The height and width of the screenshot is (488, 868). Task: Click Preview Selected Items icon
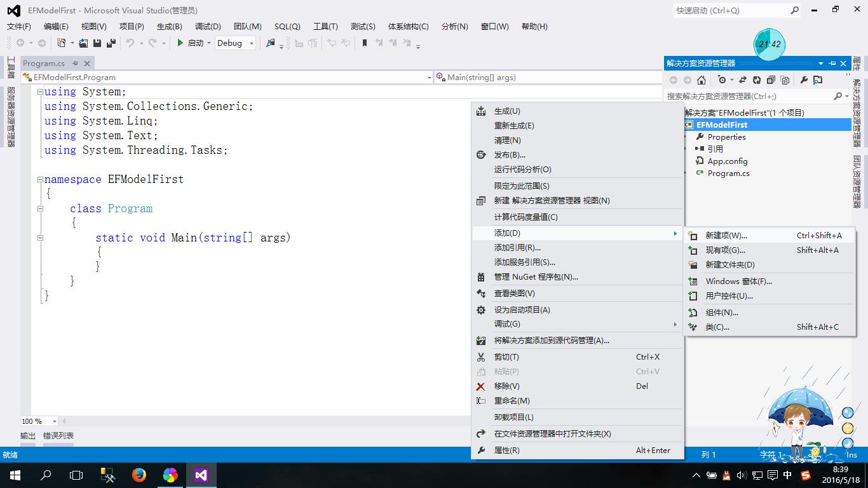[x=818, y=80]
